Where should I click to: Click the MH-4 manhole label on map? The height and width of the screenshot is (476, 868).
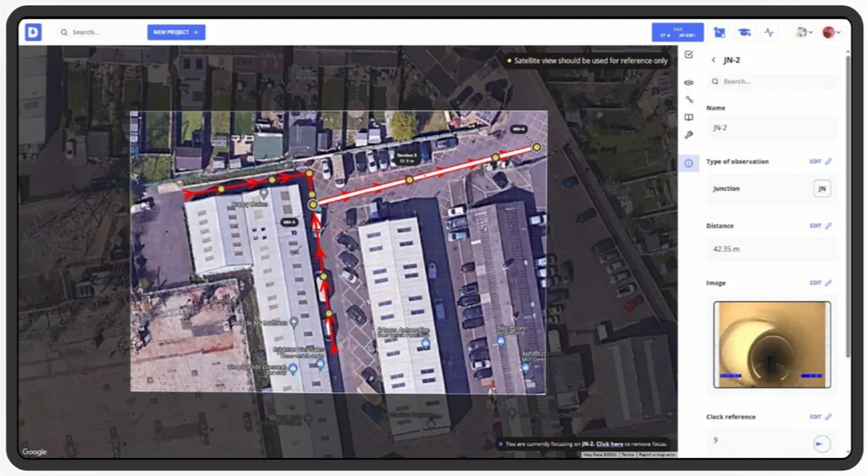pyautogui.click(x=519, y=129)
